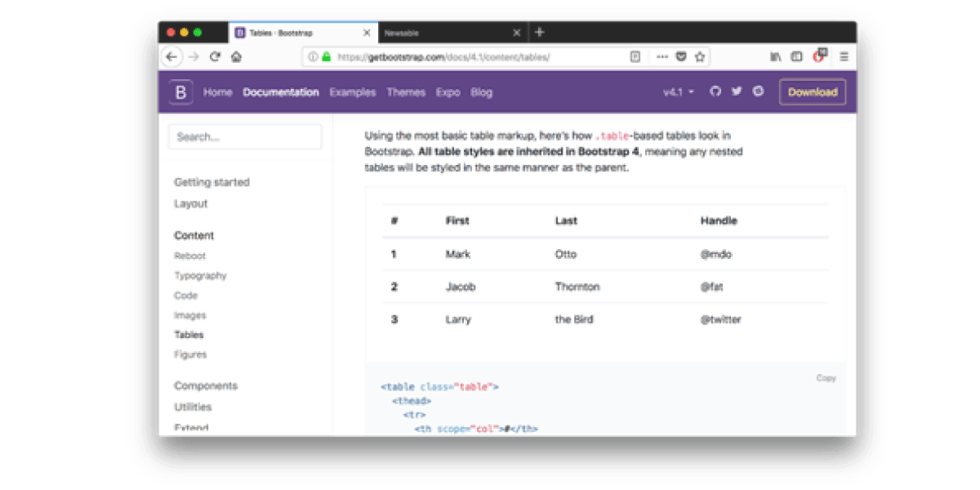The image size is (980, 490).
Task: Expand Layout section in the sidebar
Action: click(191, 203)
